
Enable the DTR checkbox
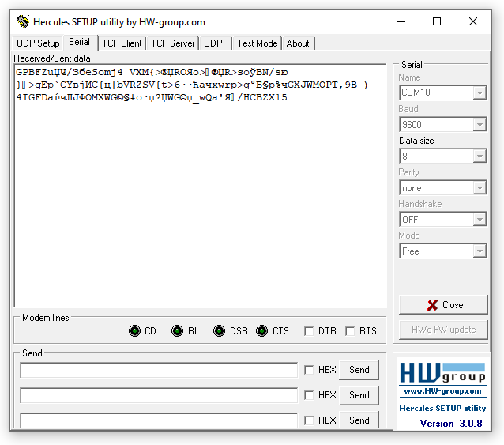point(309,331)
